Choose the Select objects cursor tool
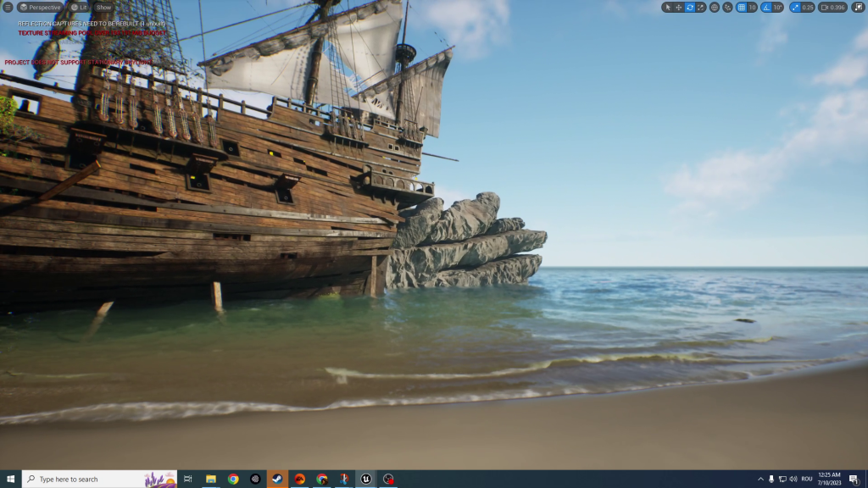Viewport: 868px width, 488px height. pyautogui.click(x=668, y=8)
